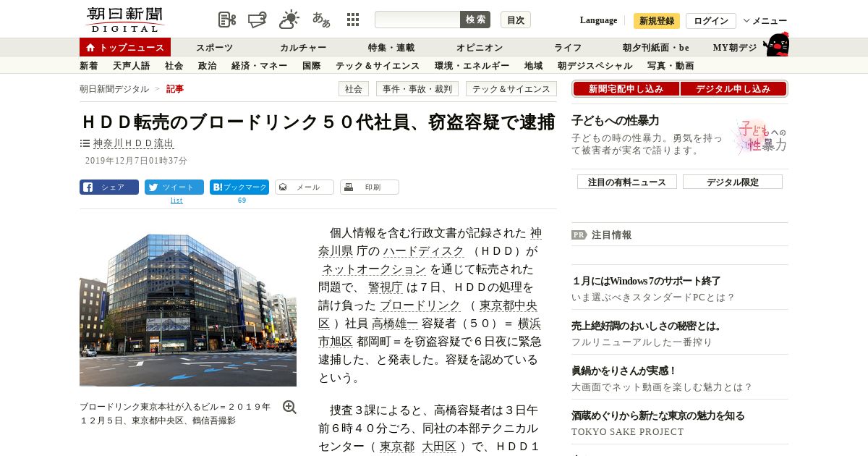868x456 pixels.
Task: Open the breaking news megaphone icon
Action: point(258,20)
